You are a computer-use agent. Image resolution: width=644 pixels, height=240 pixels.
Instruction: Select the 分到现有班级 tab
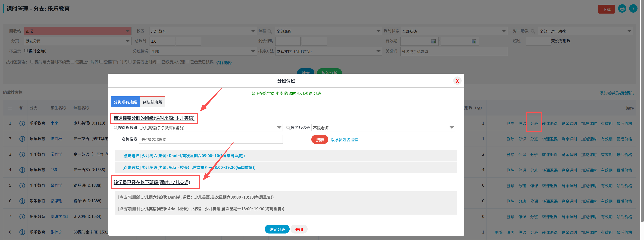125,102
